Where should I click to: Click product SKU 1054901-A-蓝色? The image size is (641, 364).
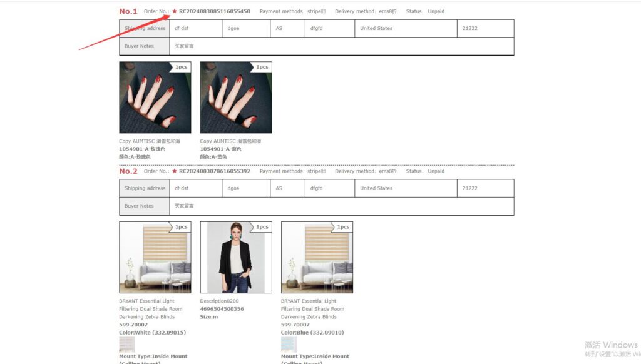pyautogui.click(x=220, y=149)
